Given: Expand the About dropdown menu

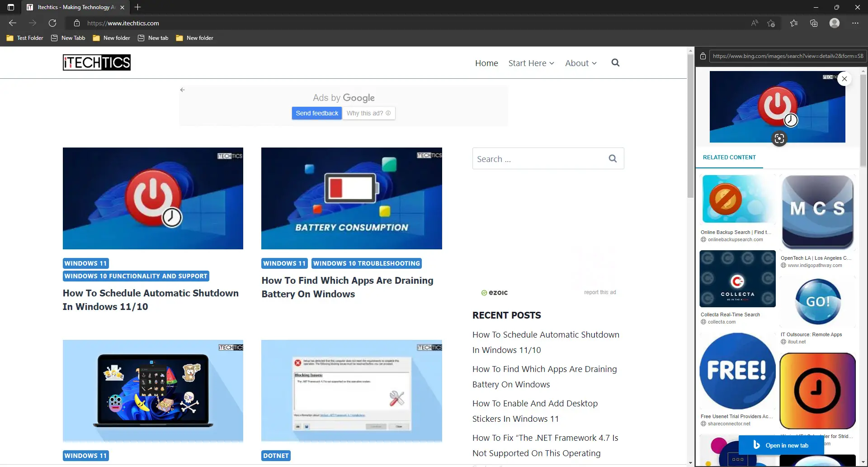Looking at the screenshot, I should tap(581, 63).
